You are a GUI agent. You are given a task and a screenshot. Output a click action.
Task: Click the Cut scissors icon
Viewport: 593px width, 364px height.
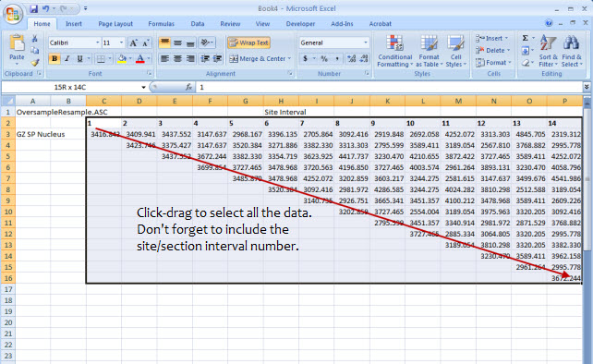[35, 39]
